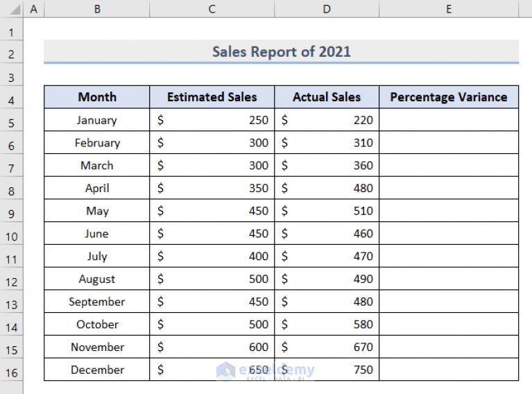Screen dimensions: 532x394
Task: Select March actual sales value 360
Action: point(327,165)
